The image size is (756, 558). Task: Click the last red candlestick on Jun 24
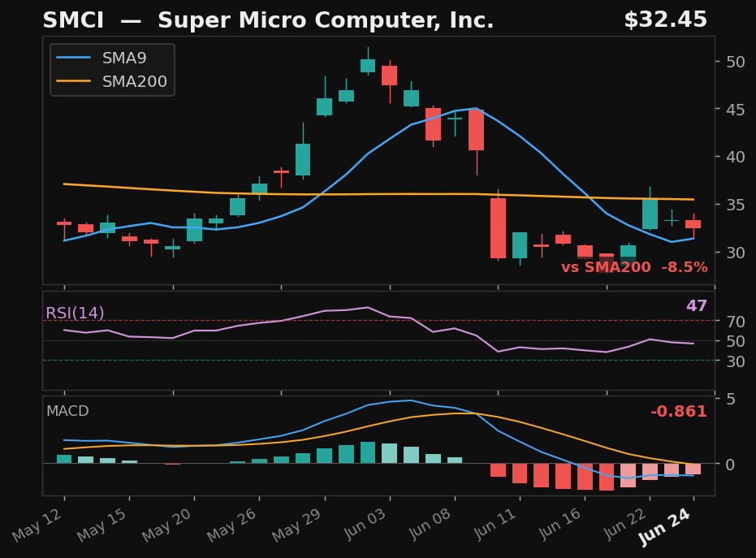pyautogui.click(x=693, y=224)
